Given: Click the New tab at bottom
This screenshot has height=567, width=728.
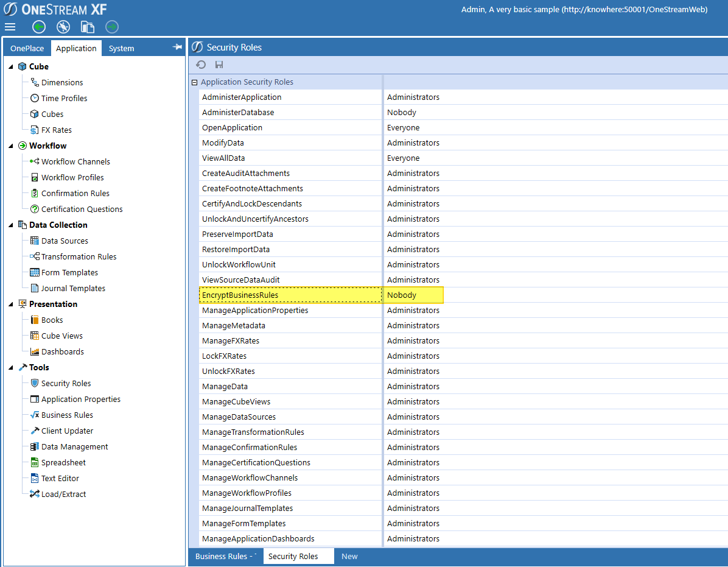Looking at the screenshot, I should click(349, 556).
